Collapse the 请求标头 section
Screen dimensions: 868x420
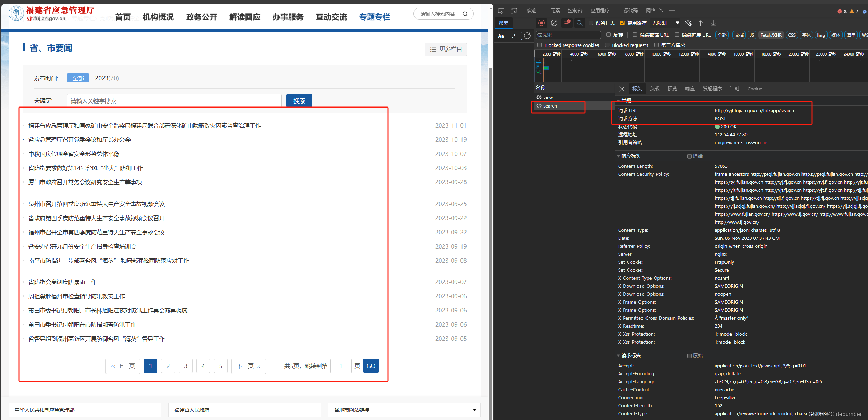619,356
